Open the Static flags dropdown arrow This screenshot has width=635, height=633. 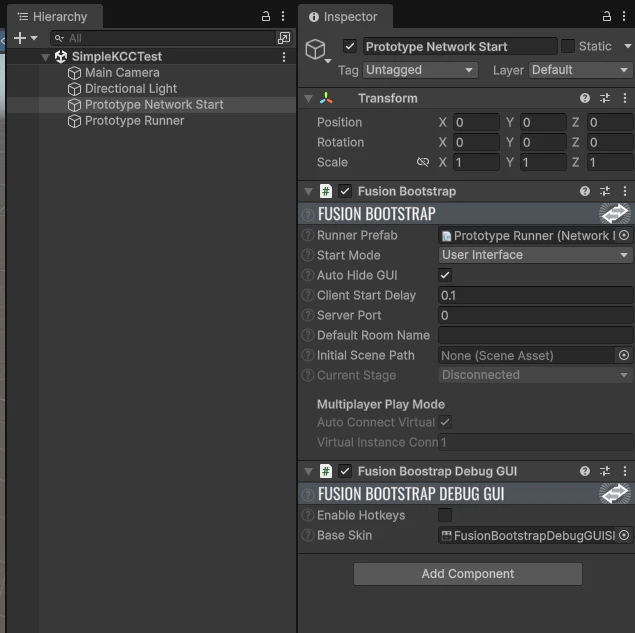[x=627, y=46]
